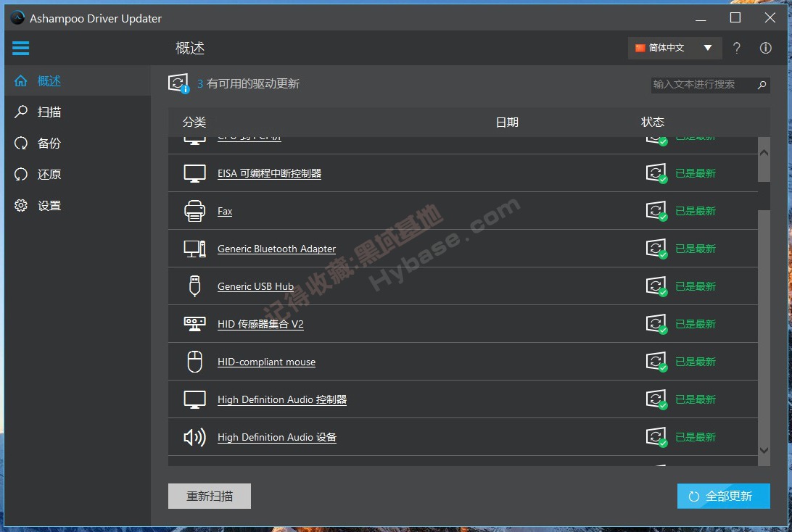Minimize the Ashampoo Driver Updater window
This screenshot has width=792, height=532.
[701, 18]
